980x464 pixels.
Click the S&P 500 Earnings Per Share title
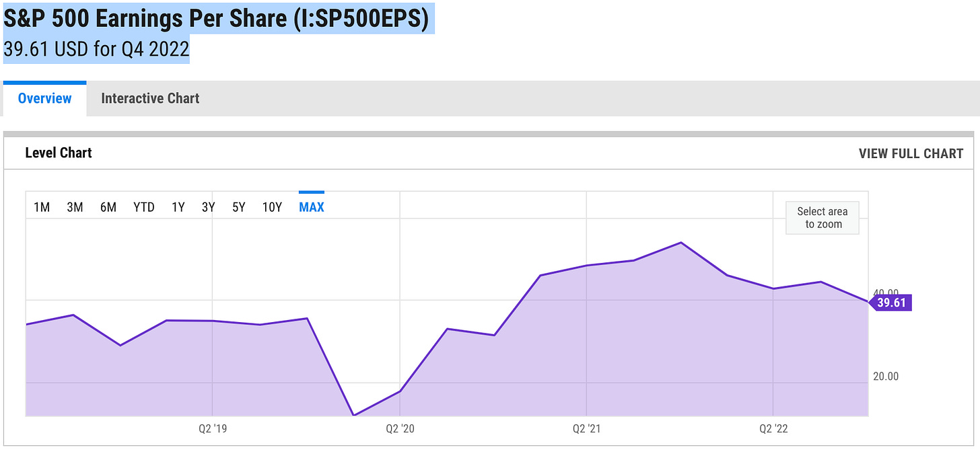point(216,18)
